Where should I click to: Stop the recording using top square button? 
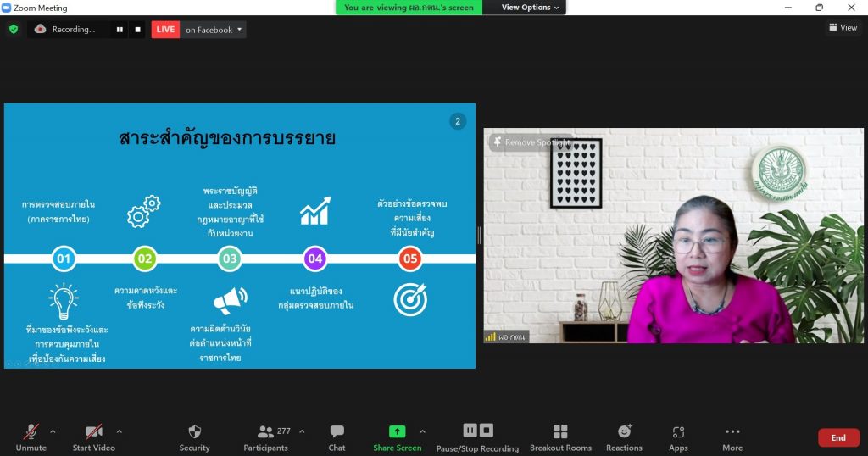click(x=137, y=30)
